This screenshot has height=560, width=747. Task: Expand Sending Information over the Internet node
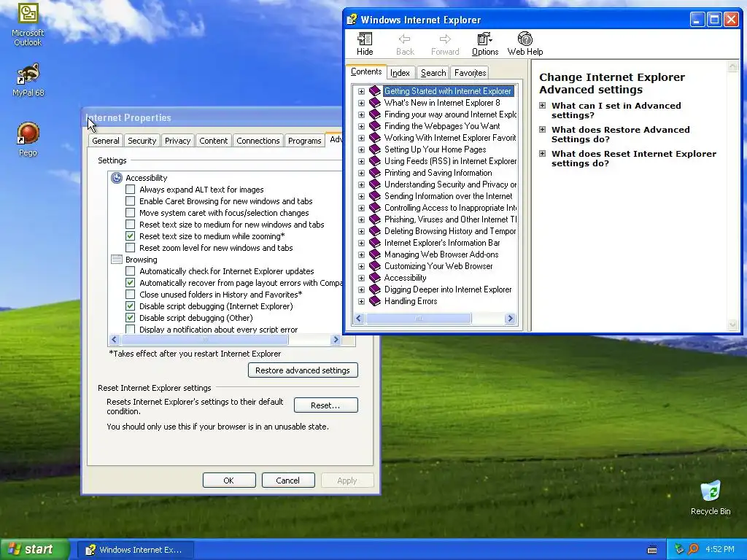point(361,196)
